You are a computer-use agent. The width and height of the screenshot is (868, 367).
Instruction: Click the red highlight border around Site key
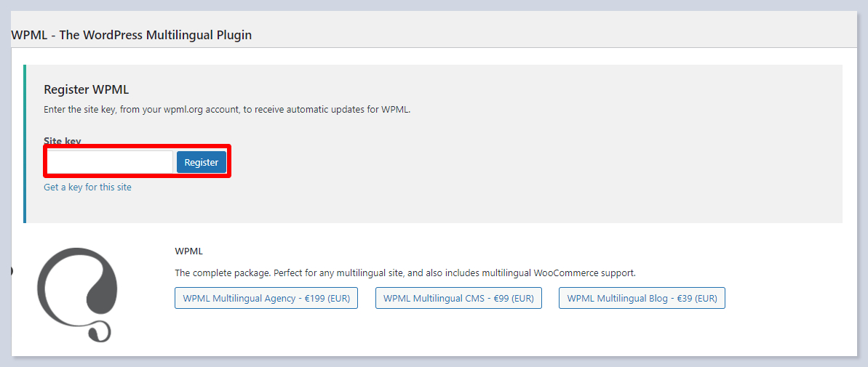[138, 146]
